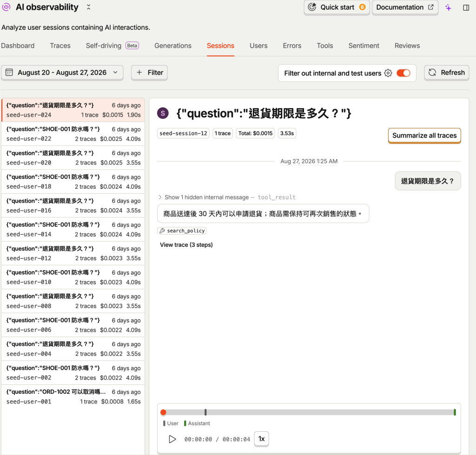This screenshot has width=476, height=455.
Task: Select session row for seed-user-002
Action: [73, 373]
